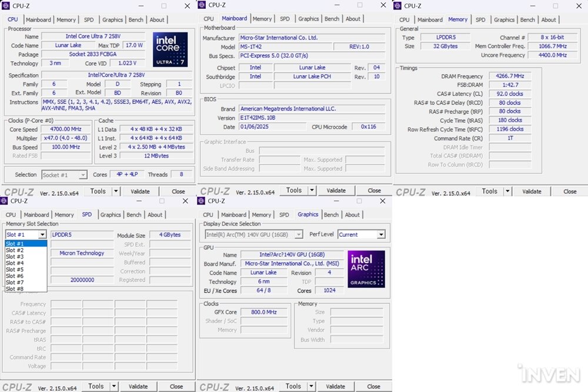Click Validate in the Memory window
The image size is (588, 392).
[532, 191]
